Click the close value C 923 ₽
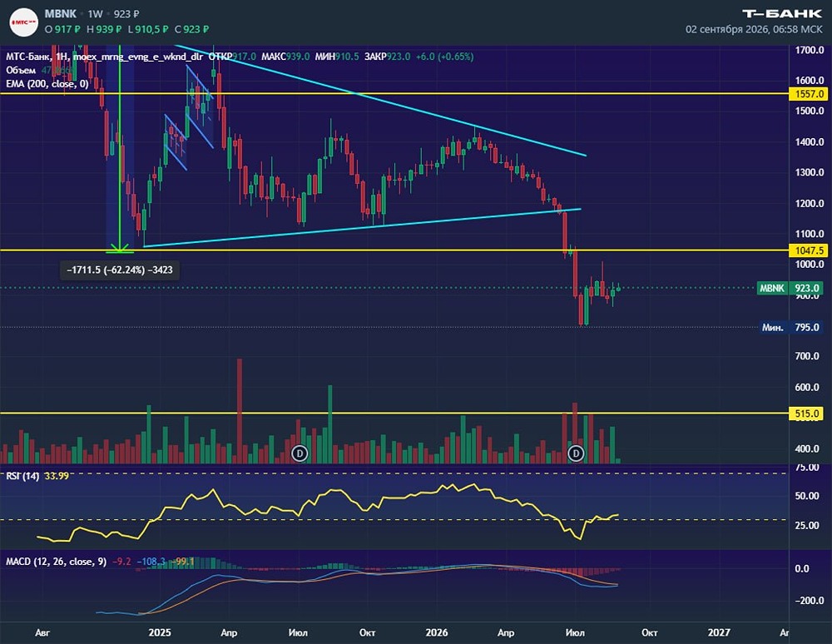 click(191, 29)
